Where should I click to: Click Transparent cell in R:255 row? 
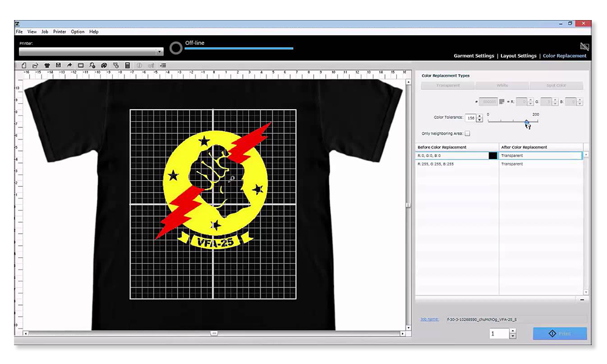540,164
